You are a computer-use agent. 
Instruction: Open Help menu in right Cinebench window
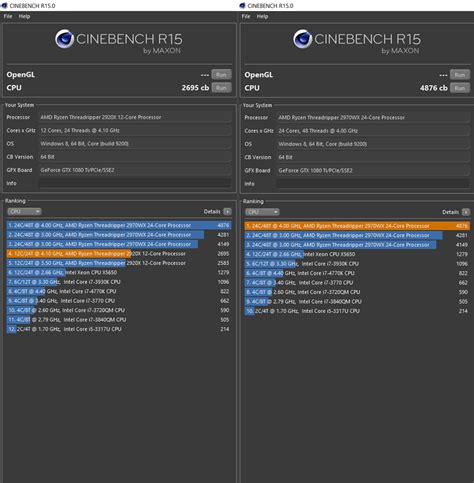pyautogui.click(x=262, y=16)
